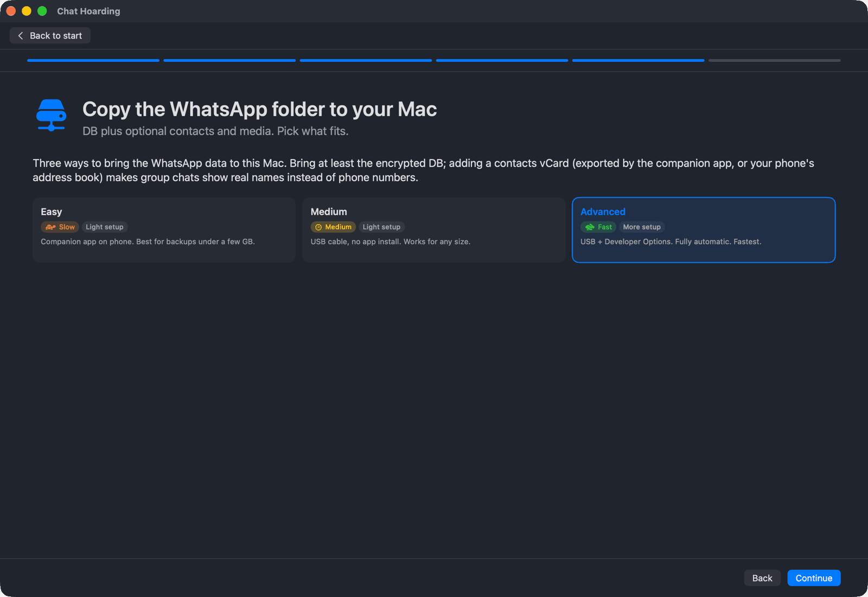Click the last grey progress step bar
Screen dimensions: 868x597
[x=774, y=60]
